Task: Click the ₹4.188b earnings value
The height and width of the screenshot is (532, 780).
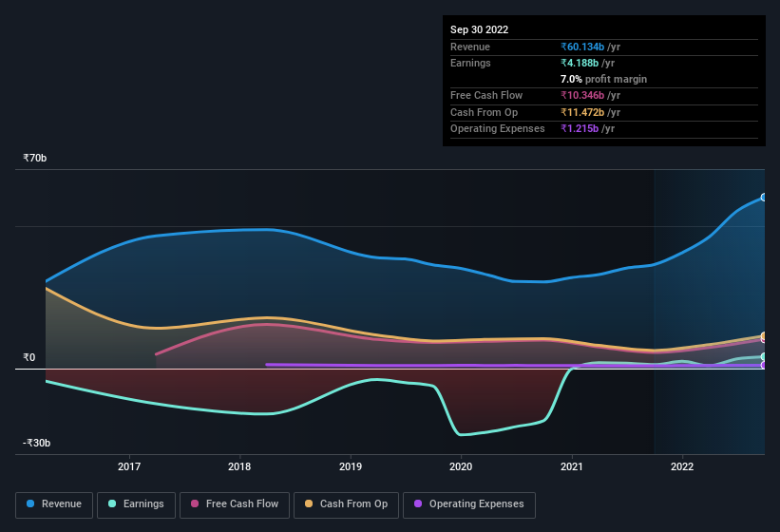Action: [x=580, y=63]
